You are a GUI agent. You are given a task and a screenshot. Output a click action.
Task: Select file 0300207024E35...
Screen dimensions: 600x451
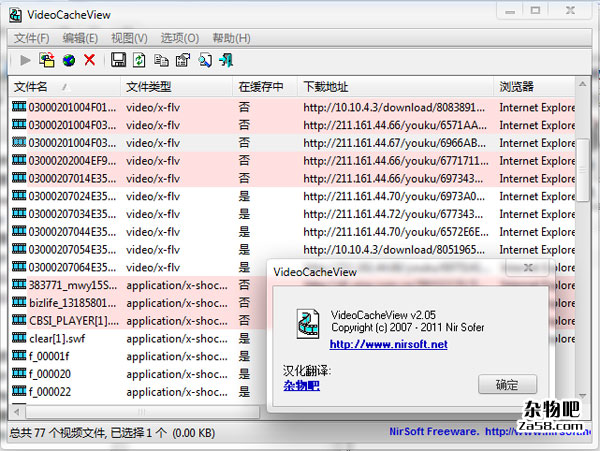tap(72, 196)
